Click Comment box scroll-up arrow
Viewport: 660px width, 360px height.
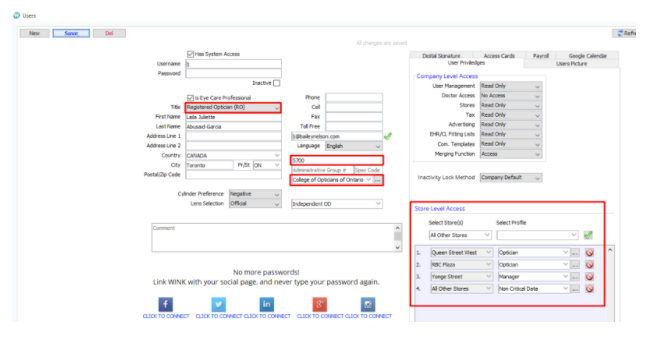(x=397, y=228)
